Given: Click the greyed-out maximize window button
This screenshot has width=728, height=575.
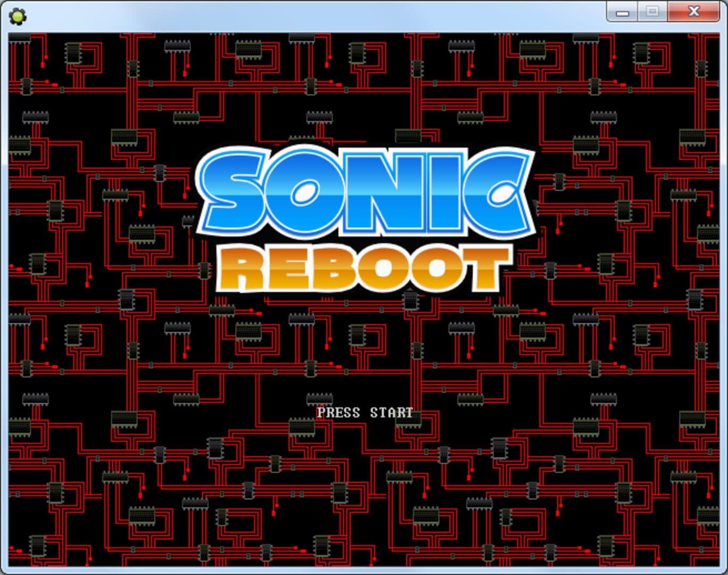Looking at the screenshot, I should (x=652, y=12).
